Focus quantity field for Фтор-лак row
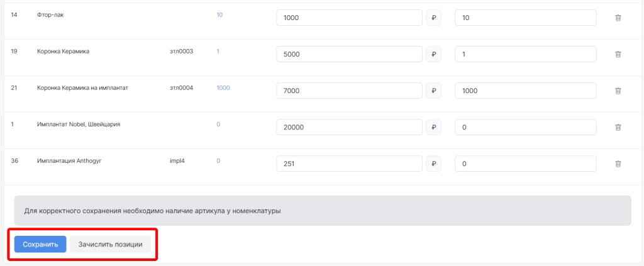The height and width of the screenshot is (266, 644). 525,18
